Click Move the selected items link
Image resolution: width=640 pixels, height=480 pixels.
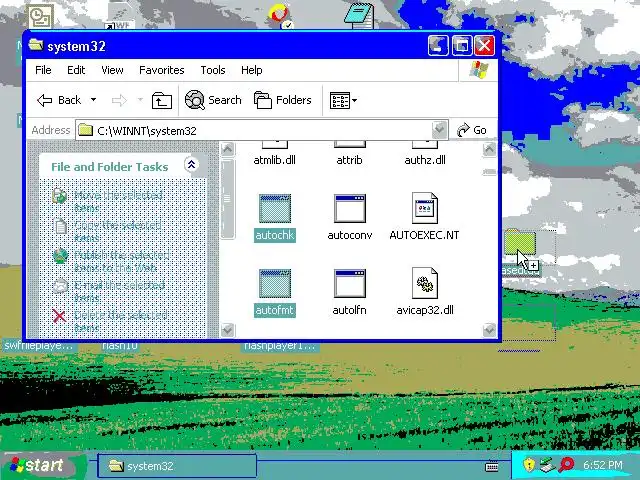pyautogui.click(x=118, y=201)
